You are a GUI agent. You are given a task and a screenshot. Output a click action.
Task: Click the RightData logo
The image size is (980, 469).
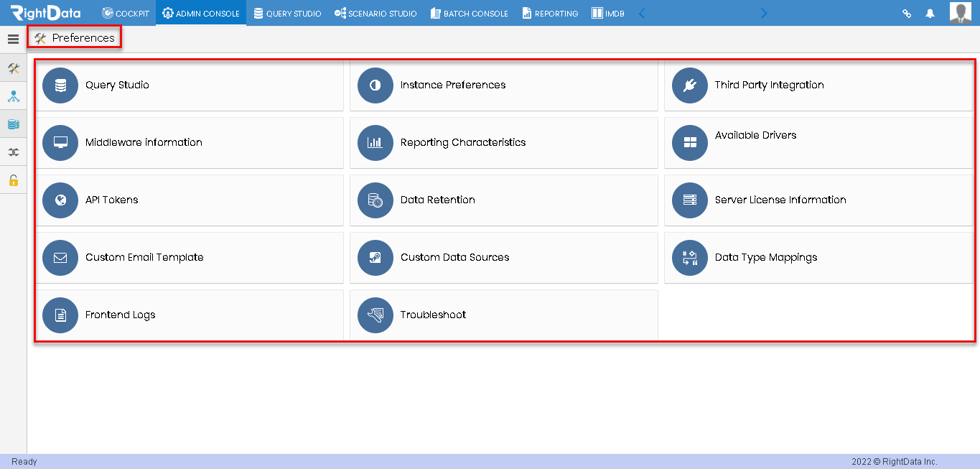tap(46, 13)
